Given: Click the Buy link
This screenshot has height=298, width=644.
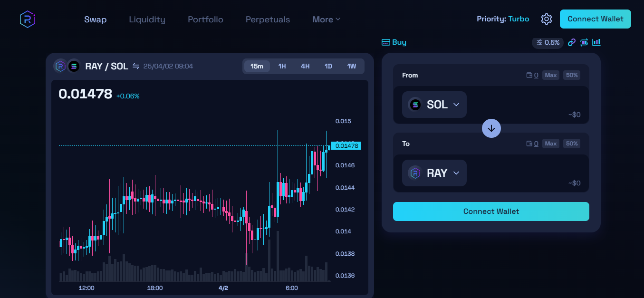Looking at the screenshot, I should [394, 42].
